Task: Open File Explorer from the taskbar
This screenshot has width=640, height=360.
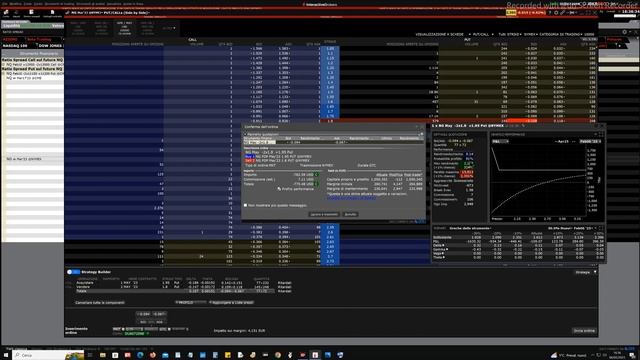Action: pyautogui.click(x=102, y=355)
